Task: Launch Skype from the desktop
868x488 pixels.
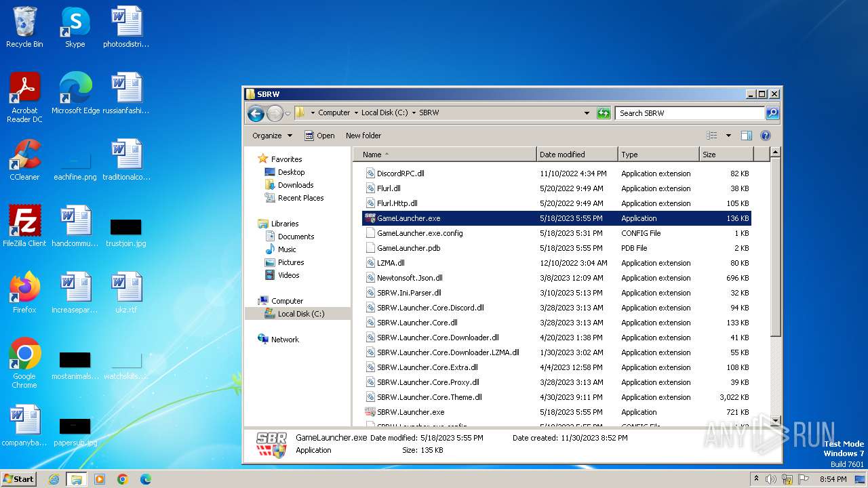Action: (x=75, y=28)
